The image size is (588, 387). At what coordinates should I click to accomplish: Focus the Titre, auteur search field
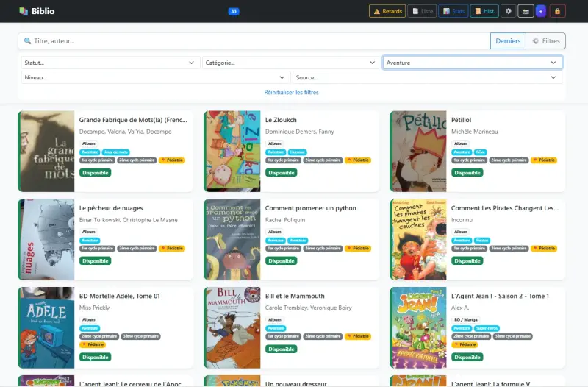coord(254,41)
